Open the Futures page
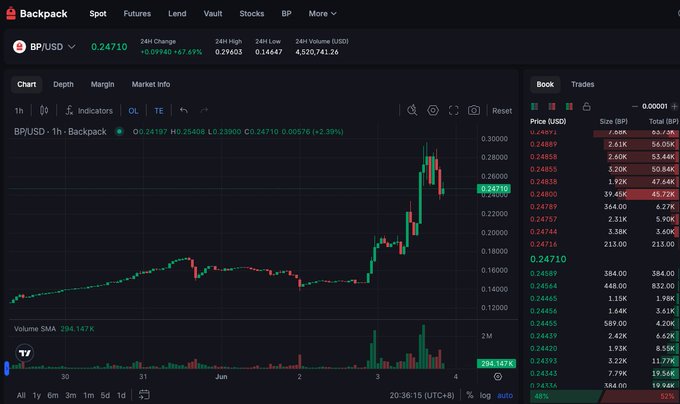680x404 pixels. click(x=137, y=13)
